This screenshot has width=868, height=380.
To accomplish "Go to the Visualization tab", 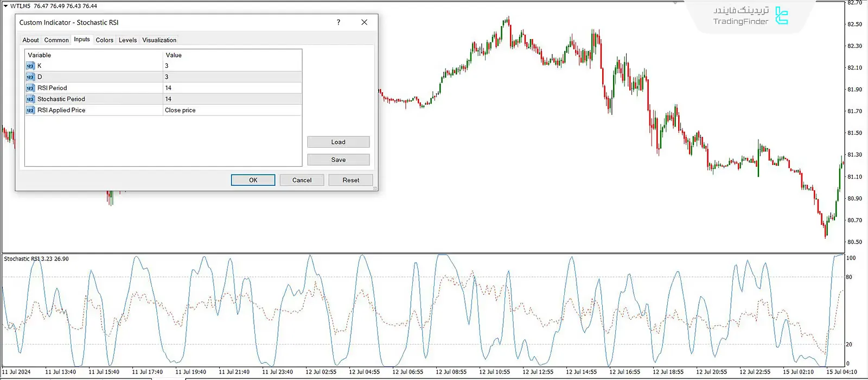I will 159,40.
